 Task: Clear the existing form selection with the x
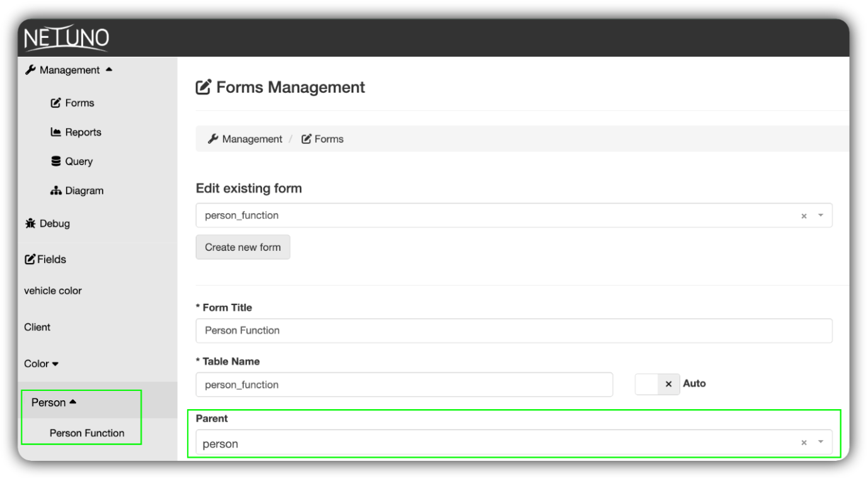pos(804,215)
